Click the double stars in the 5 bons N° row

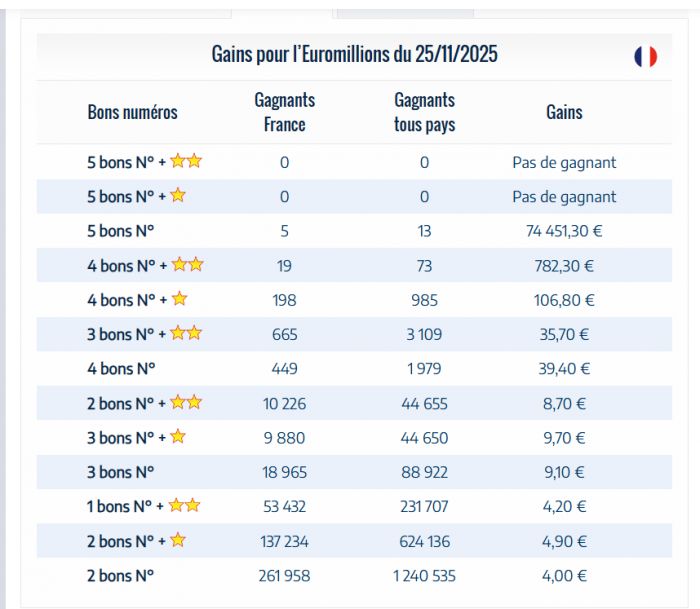[x=186, y=161]
